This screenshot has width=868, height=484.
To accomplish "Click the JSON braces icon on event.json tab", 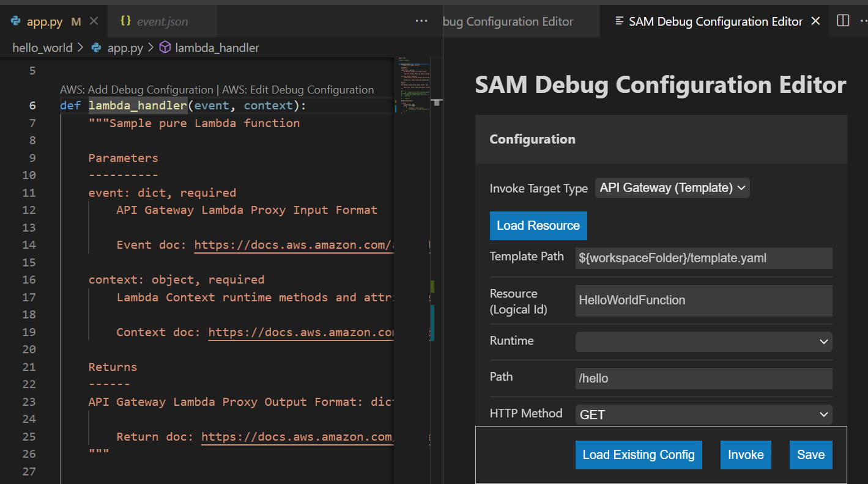I will [x=125, y=21].
